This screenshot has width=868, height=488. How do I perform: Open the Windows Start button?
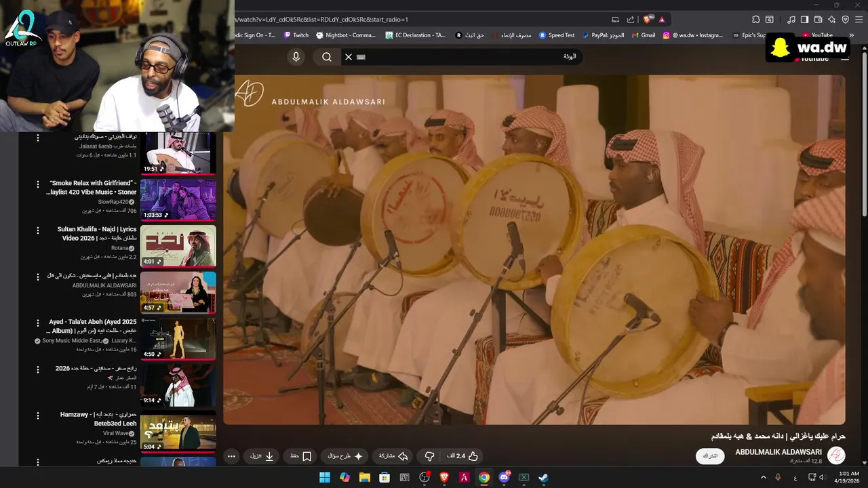point(325,477)
